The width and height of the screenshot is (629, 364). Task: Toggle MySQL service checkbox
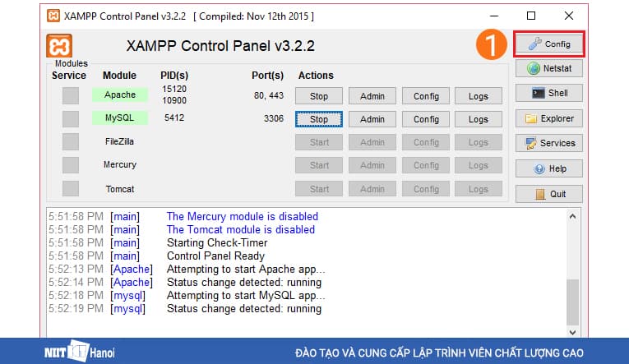click(71, 118)
